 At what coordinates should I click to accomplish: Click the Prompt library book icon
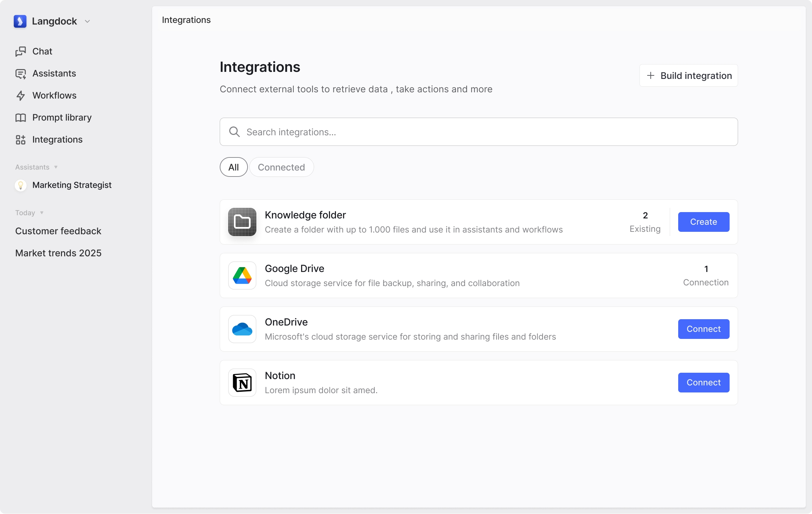(x=21, y=118)
